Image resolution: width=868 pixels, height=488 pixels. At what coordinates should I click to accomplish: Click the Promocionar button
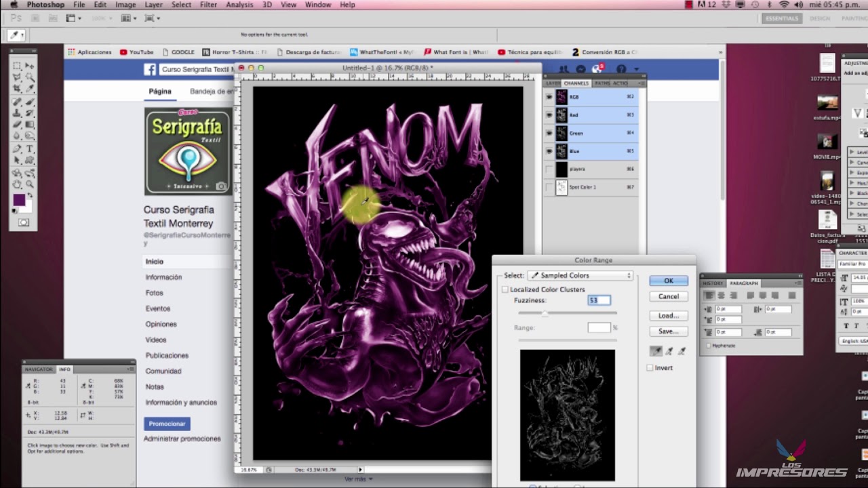click(167, 424)
